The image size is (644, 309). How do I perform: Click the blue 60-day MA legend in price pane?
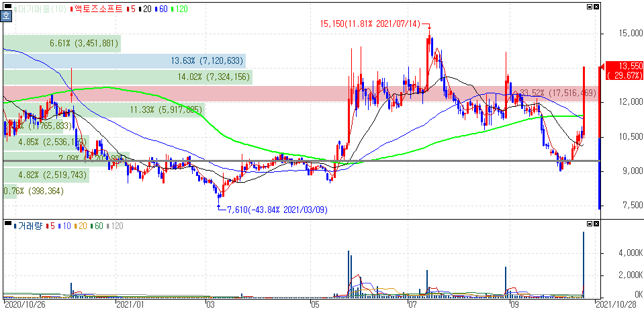coord(160,9)
